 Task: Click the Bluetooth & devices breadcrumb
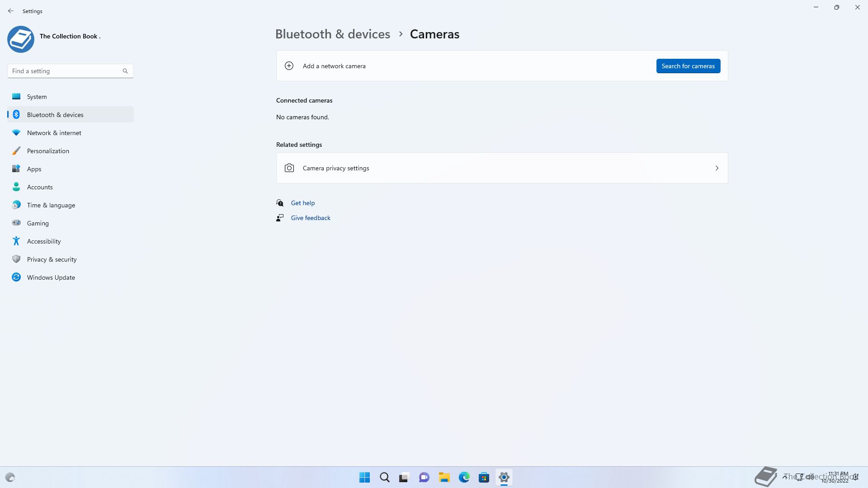pos(332,34)
